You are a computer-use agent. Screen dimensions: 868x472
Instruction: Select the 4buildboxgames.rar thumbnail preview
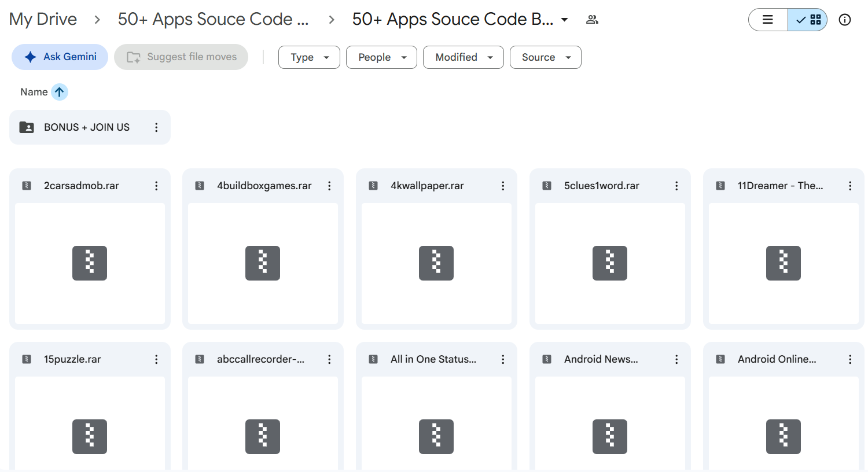[263, 263]
